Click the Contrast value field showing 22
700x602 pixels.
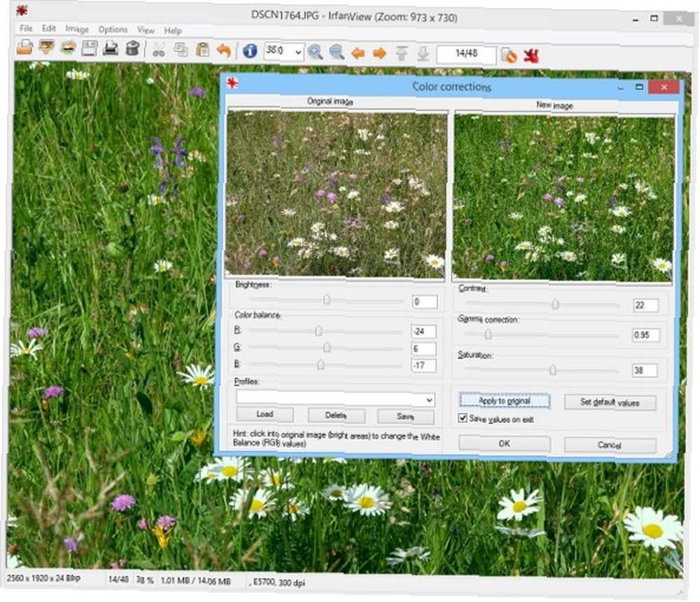[x=645, y=305]
